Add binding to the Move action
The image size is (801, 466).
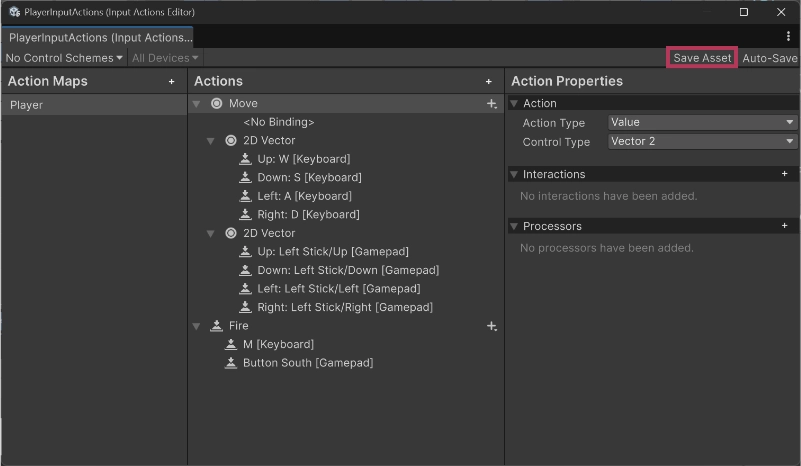(x=491, y=104)
